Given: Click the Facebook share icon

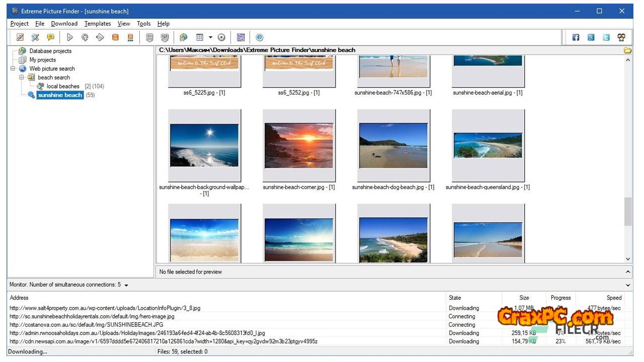Looking at the screenshot, I should (x=576, y=37).
